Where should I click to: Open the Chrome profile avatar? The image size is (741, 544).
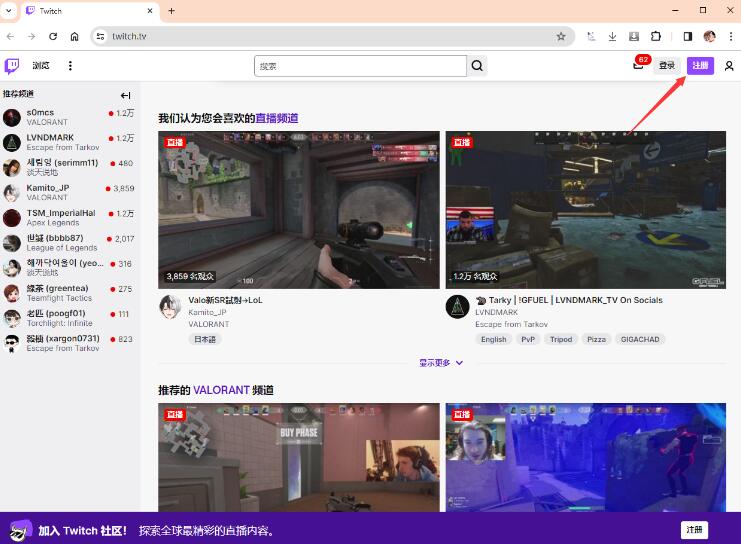709,36
